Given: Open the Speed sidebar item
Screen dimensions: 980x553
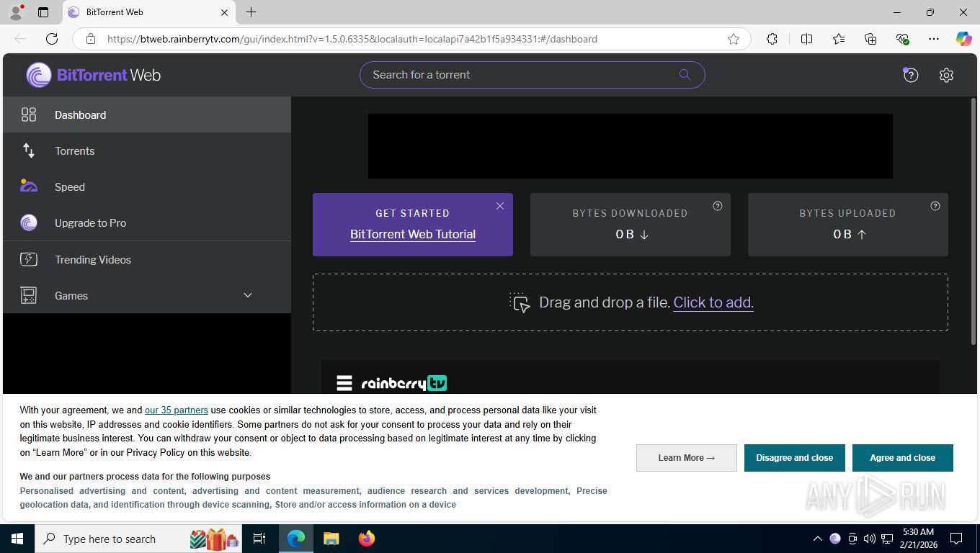Looking at the screenshot, I should click(x=147, y=186).
